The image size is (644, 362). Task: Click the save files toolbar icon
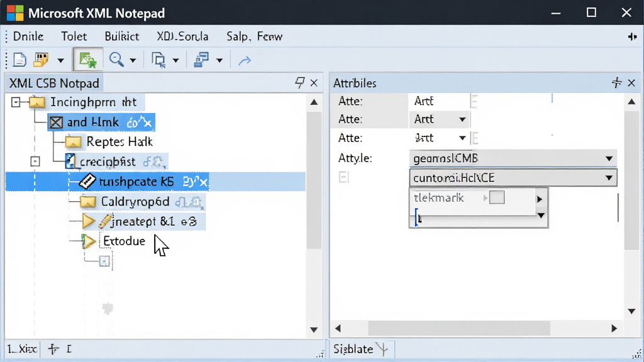click(41, 60)
